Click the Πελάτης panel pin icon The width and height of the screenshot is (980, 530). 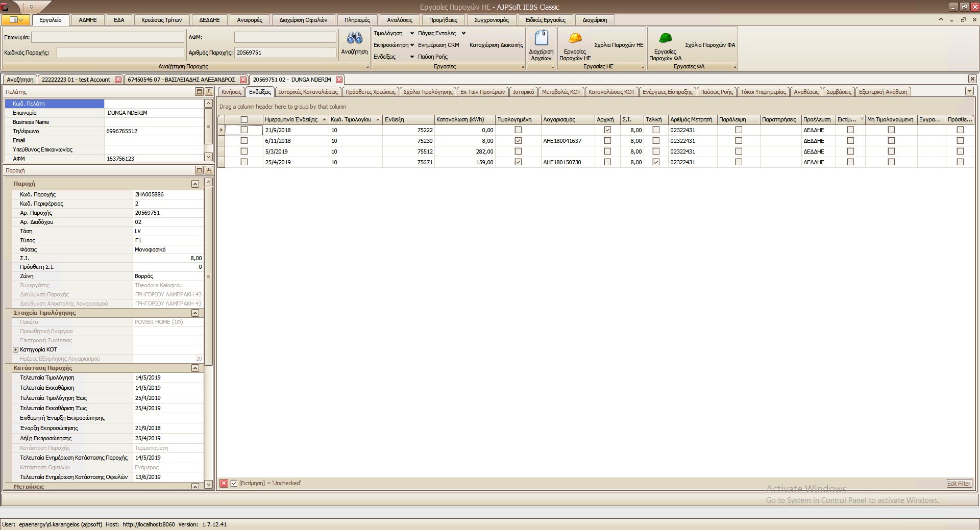209,92
